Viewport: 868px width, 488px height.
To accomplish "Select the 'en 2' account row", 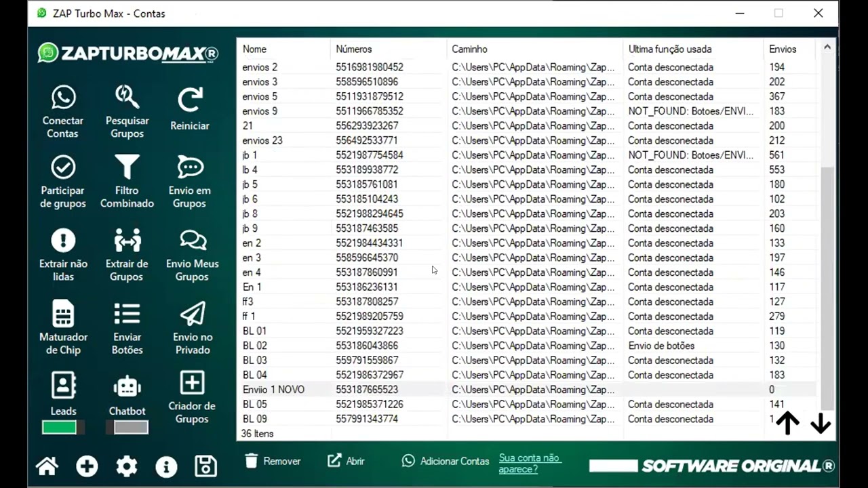I will (528, 243).
